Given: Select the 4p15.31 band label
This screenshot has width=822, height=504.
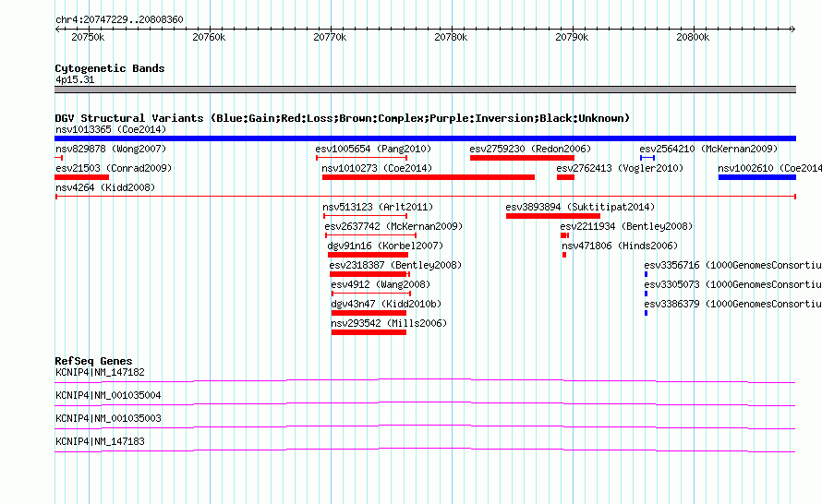Looking at the screenshot, I should pos(75,79).
